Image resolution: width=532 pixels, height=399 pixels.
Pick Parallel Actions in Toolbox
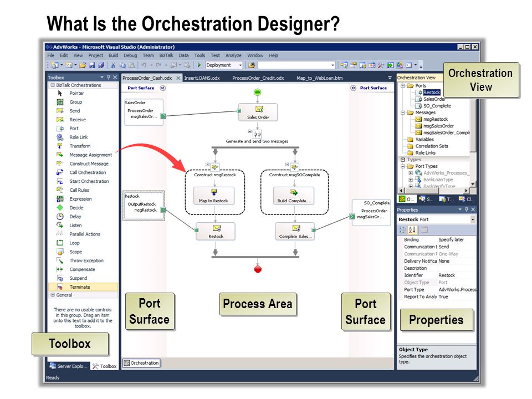pyautogui.click(x=84, y=234)
